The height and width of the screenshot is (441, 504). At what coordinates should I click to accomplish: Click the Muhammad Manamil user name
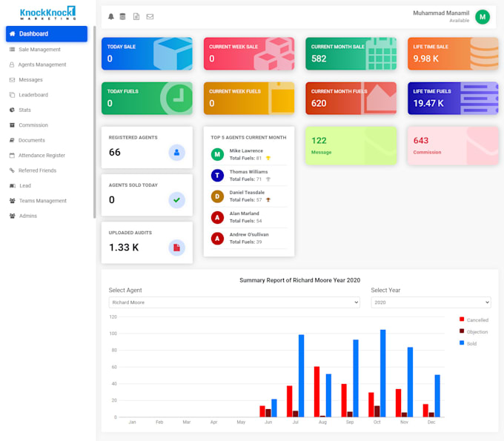click(x=441, y=13)
